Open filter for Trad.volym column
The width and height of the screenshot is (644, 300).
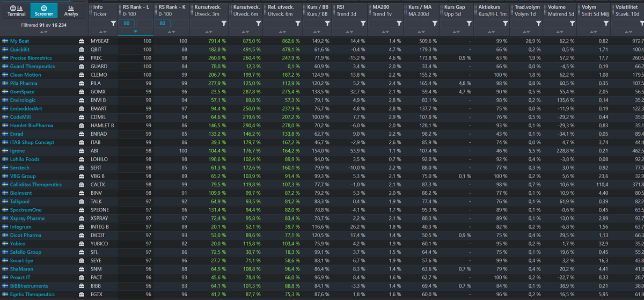[x=538, y=24]
